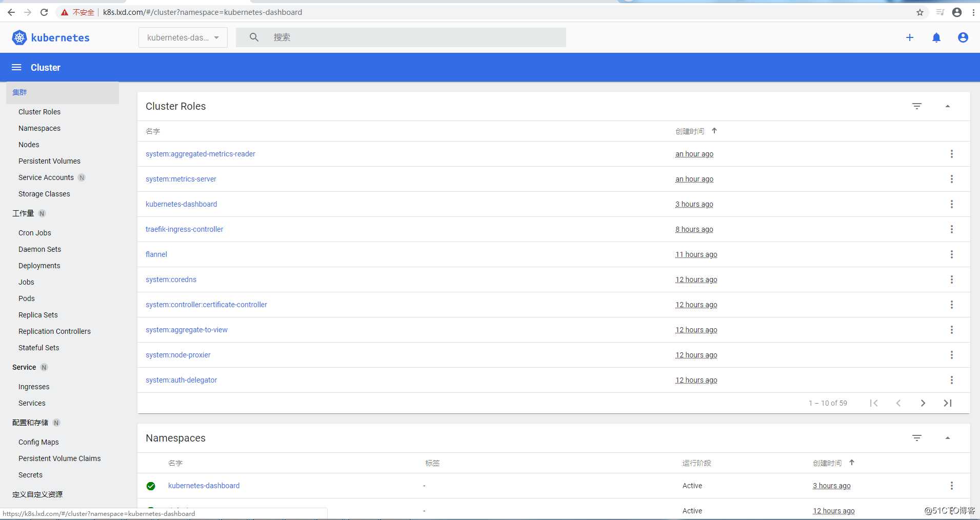Filter the Cluster Roles card
Viewport: 980px width, 520px height.
917,106
